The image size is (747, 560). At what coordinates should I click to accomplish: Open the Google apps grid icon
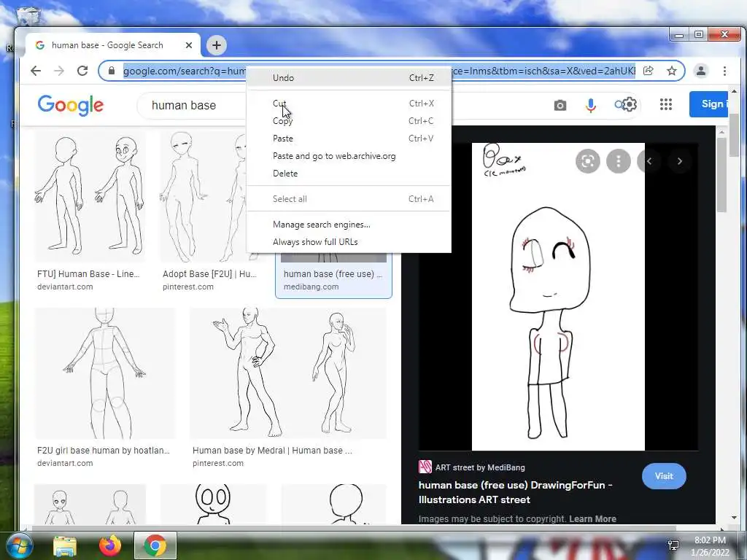pyautogui.click(x=666, y=104)
